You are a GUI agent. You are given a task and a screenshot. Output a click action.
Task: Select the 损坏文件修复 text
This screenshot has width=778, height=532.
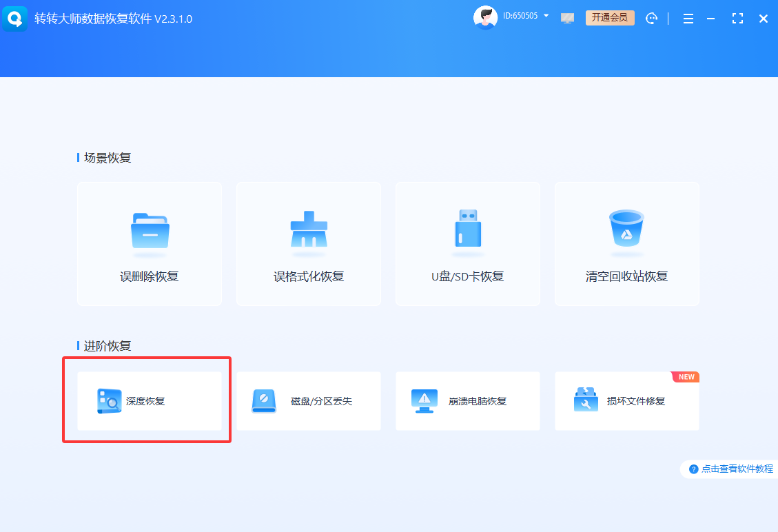[636, 401]
